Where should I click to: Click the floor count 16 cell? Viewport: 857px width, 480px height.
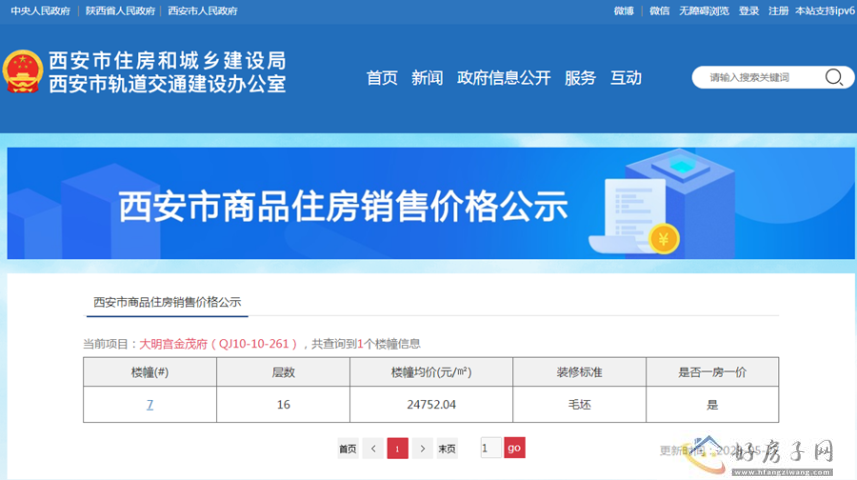(283, 405)
